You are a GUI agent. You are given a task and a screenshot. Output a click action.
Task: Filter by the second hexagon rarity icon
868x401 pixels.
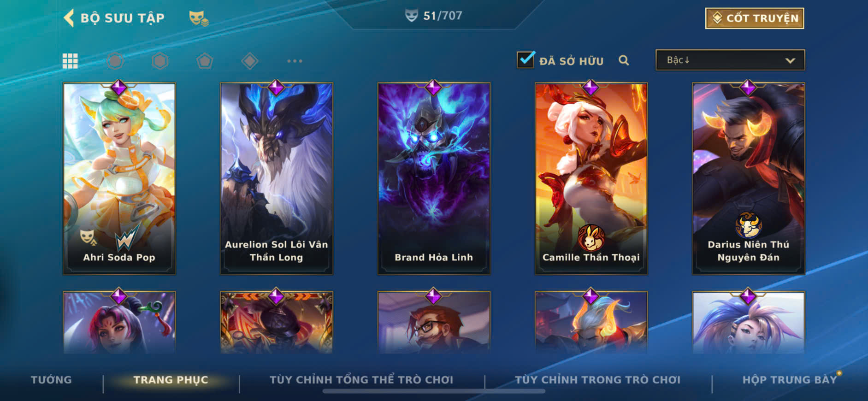click(x=160, y=61)
